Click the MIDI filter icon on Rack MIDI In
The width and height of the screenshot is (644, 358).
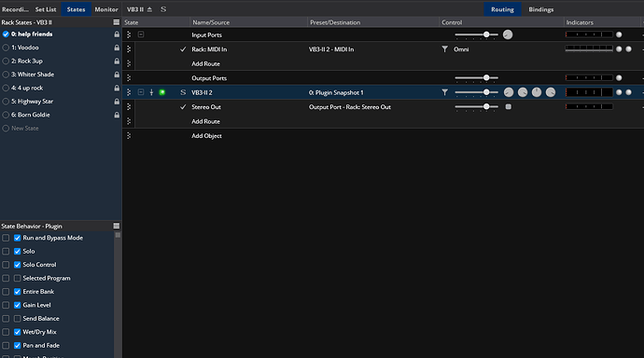[445, 49]
